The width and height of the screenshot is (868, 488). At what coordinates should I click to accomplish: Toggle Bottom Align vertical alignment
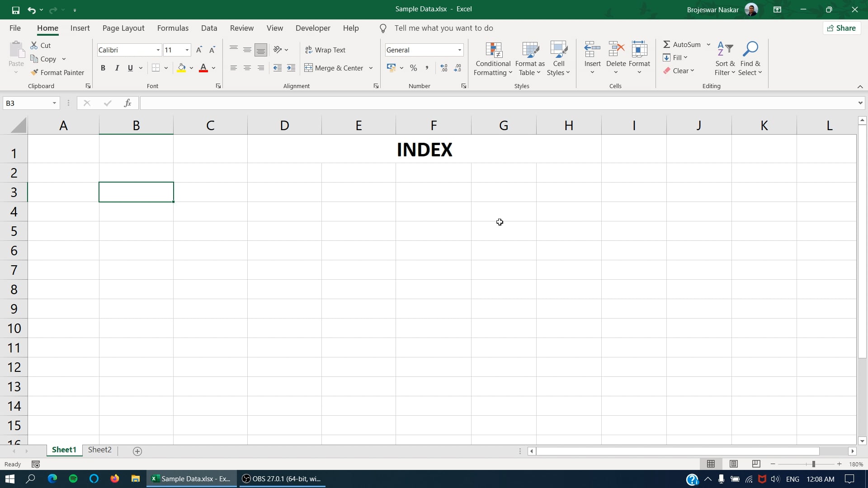click(x=261, y=50)
